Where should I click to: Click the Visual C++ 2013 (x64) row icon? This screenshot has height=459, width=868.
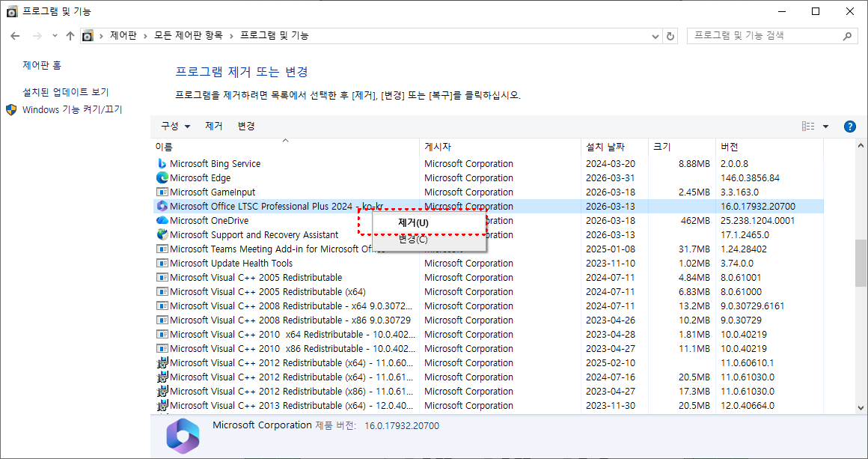pyautogui.click(x=162, y=406)
